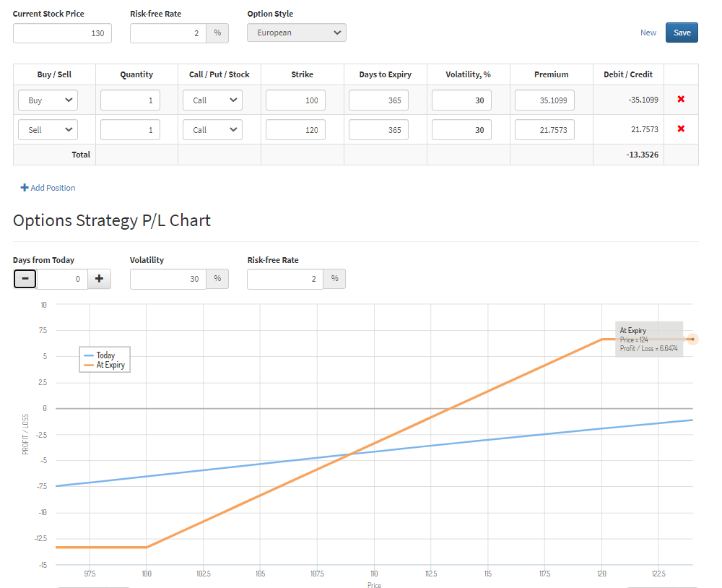
Task: Edit Days to Expiry in Buy row
Action: pyautogui.click(x=378, y=100)
